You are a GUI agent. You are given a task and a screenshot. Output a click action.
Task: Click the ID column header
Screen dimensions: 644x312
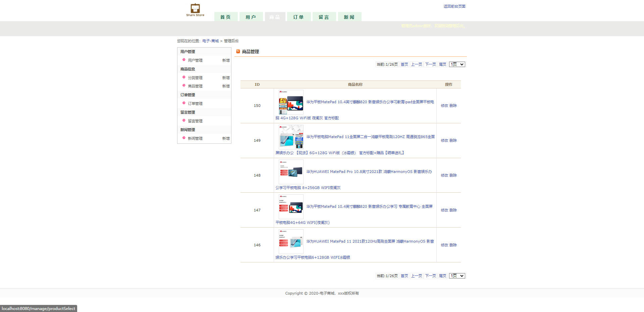click(x=257, y=84)
